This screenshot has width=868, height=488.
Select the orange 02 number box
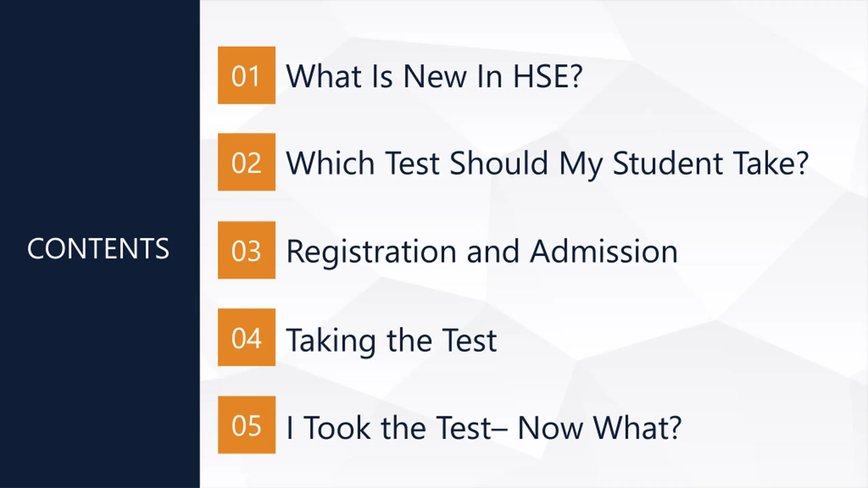[246, 162]
